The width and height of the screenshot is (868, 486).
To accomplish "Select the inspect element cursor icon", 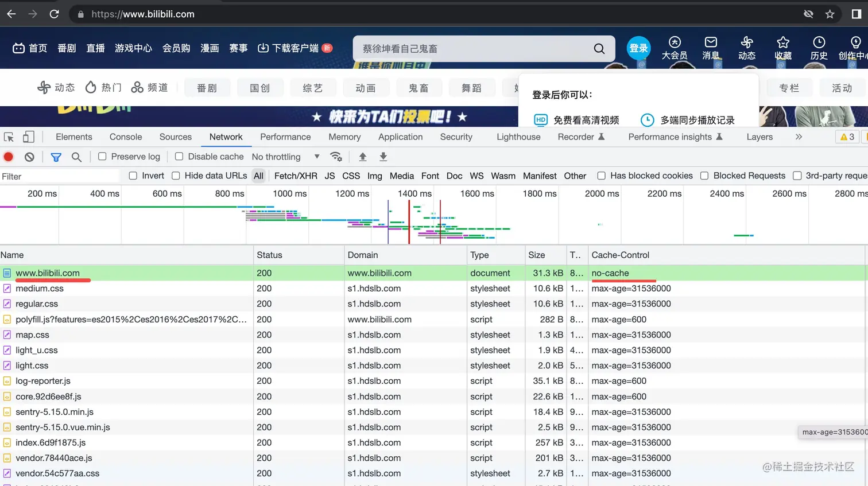I will (9, 137).
